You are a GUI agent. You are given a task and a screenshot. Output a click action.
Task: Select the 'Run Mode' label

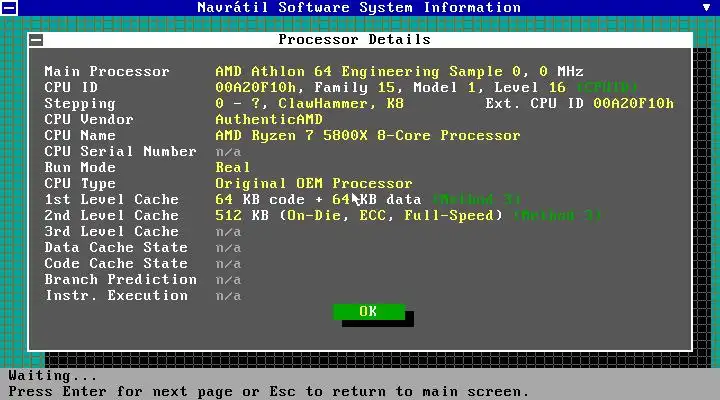point(80,168)
